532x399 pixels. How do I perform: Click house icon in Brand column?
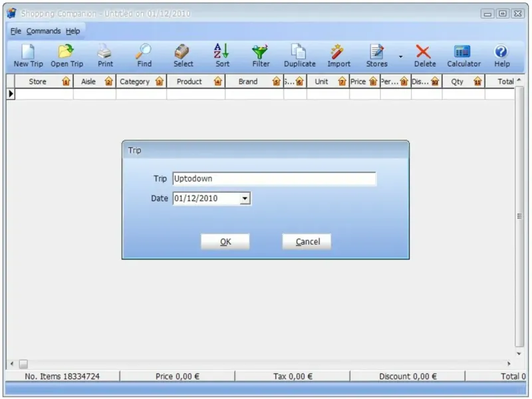pyautogui.click(x=277, y=81)
